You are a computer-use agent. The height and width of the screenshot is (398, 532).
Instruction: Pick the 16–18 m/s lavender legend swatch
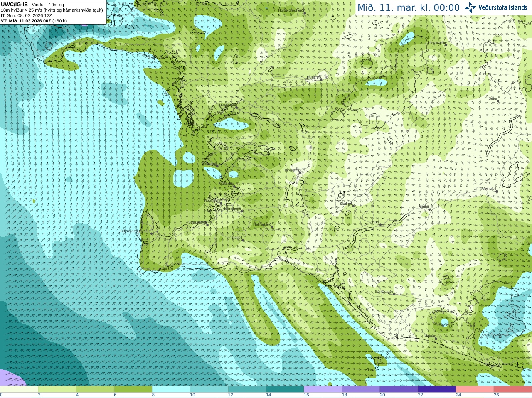tap(323, 389)
